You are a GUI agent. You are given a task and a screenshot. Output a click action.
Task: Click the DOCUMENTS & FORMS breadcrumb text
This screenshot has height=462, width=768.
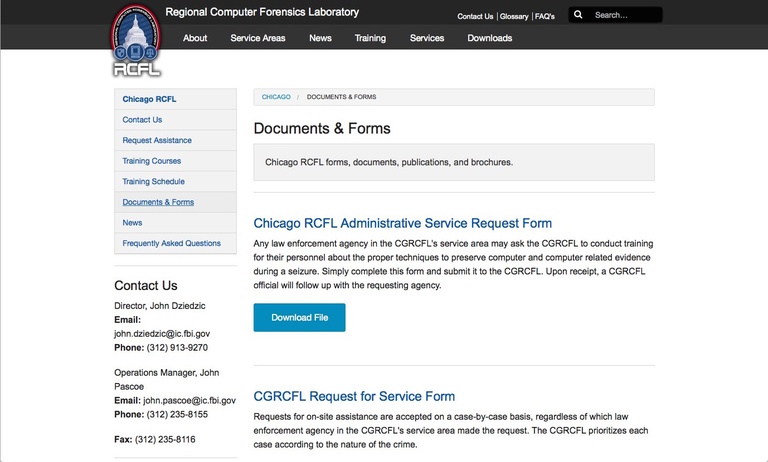click(x=341, y=97)
